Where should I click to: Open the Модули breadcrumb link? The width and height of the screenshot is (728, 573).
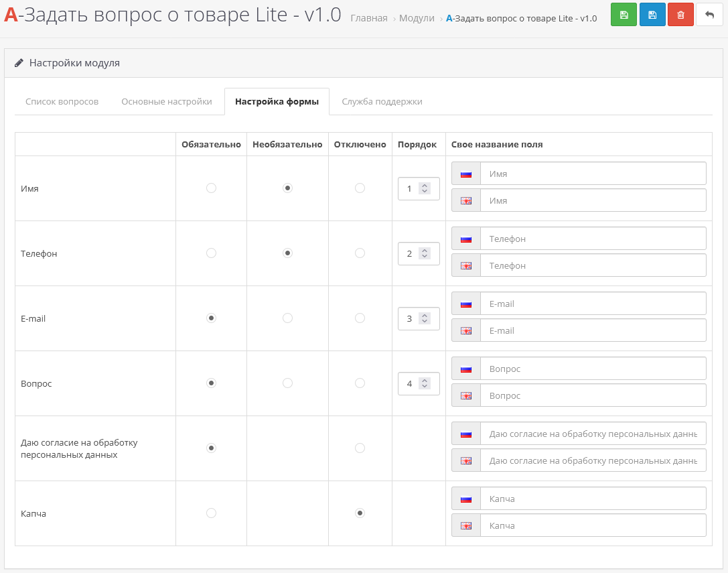(417, 18)
